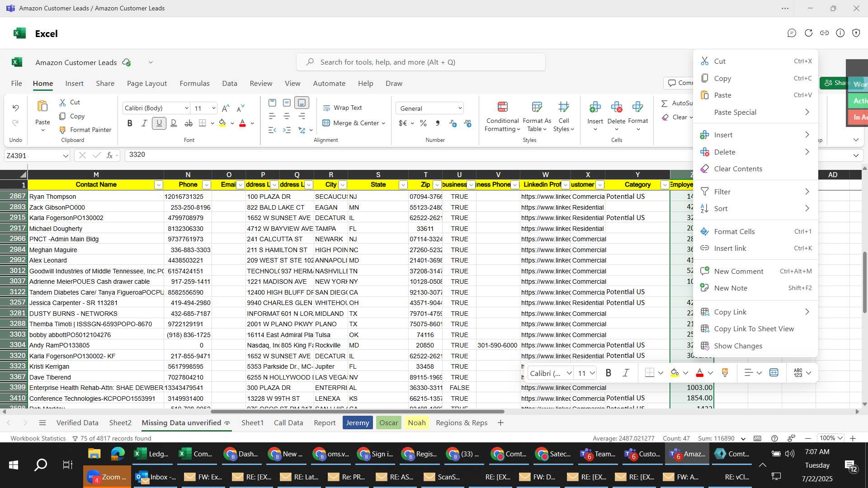
Task: Click the Undo arrow icon
Action: point(15,108)
